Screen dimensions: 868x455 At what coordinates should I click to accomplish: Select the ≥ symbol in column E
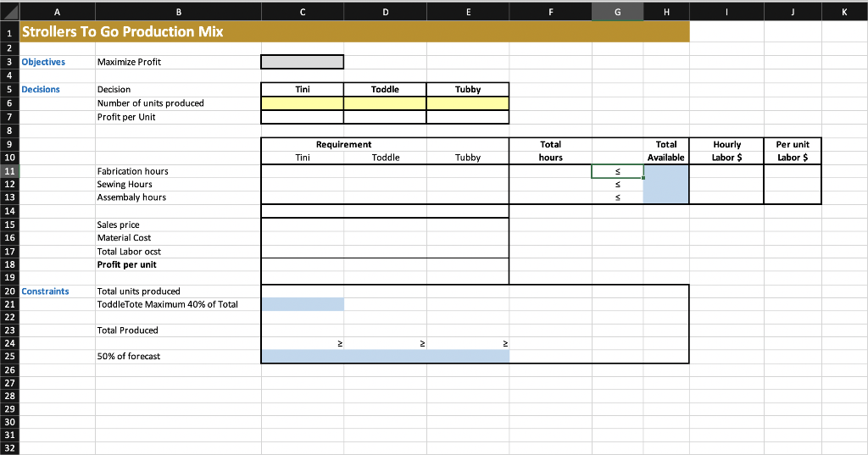[x=505, y=344]
